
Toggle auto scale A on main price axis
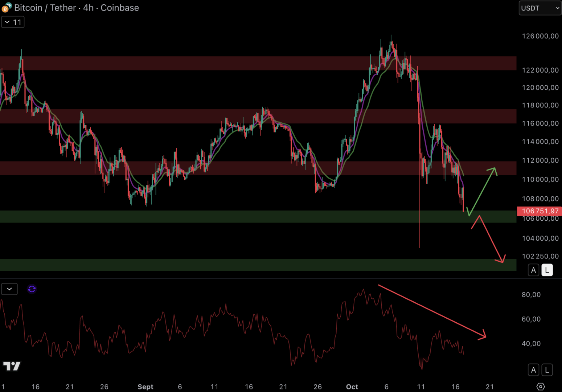point(533,270)
